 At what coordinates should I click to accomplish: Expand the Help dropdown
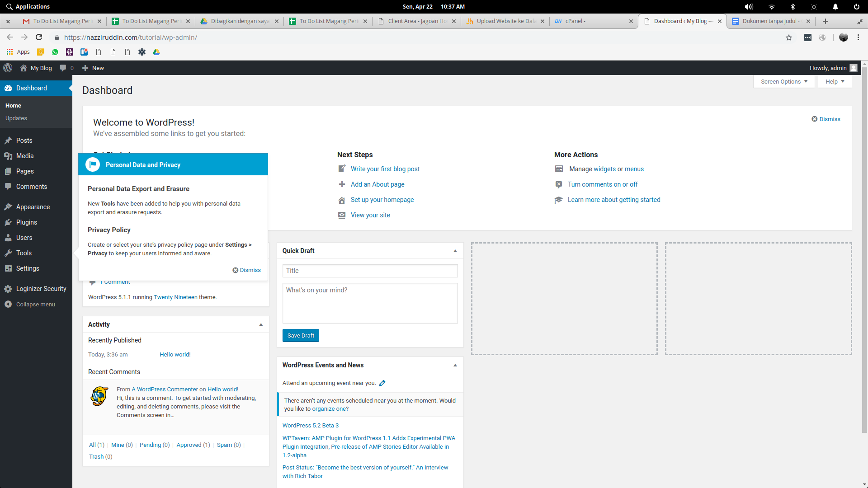[835, 82]
